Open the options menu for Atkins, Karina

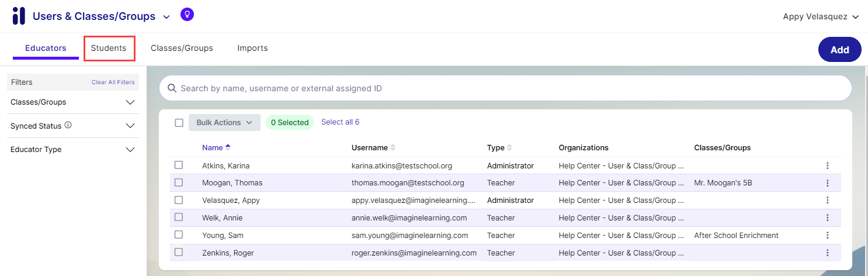point(827,165)
